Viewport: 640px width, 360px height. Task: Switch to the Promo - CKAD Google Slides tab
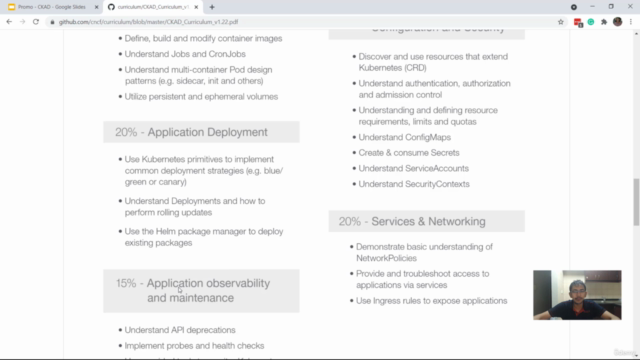51,7
